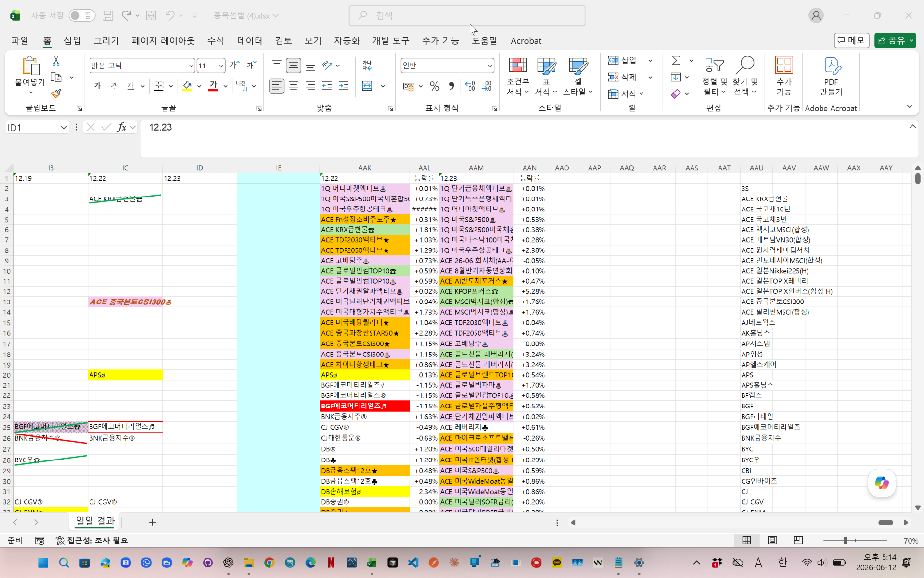The height and width of the screenshot is (578, 924).
Task: Click the Format Painter brush icon
Action: (56, 93)
